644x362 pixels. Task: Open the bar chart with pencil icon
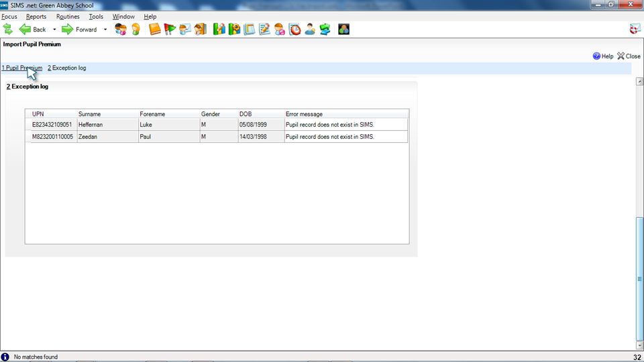click(219, 29)
